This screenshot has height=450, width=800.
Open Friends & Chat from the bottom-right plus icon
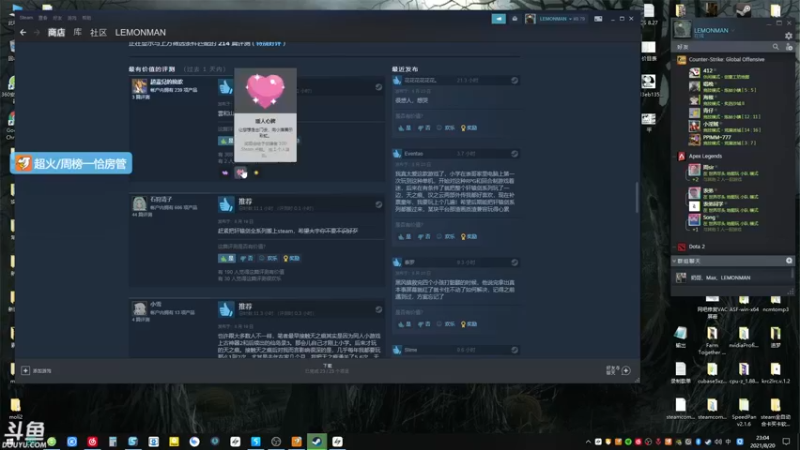(x=626, y=370)
